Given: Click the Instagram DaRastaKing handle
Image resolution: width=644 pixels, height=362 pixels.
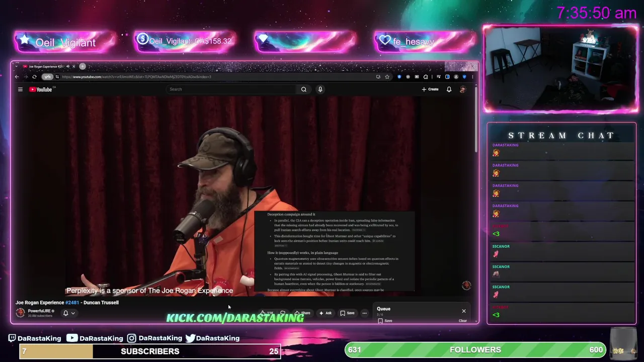Looking at the screenshot, I should (x=154, y=338).
